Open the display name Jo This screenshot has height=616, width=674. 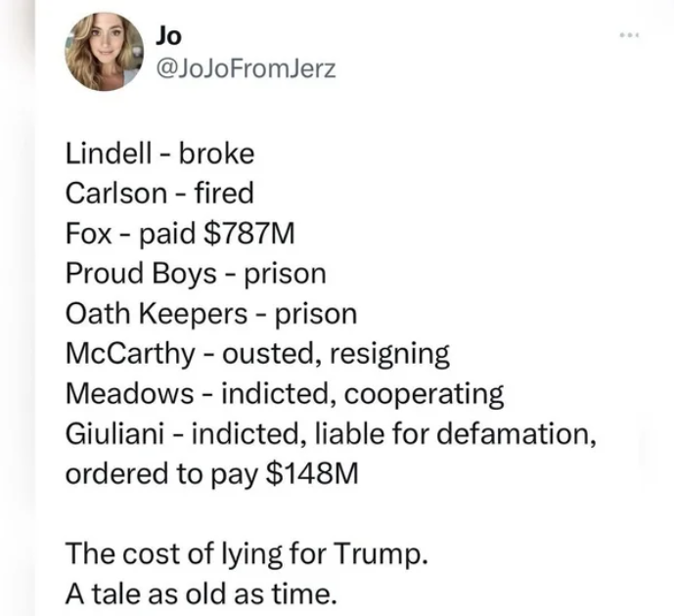(168, 35)
